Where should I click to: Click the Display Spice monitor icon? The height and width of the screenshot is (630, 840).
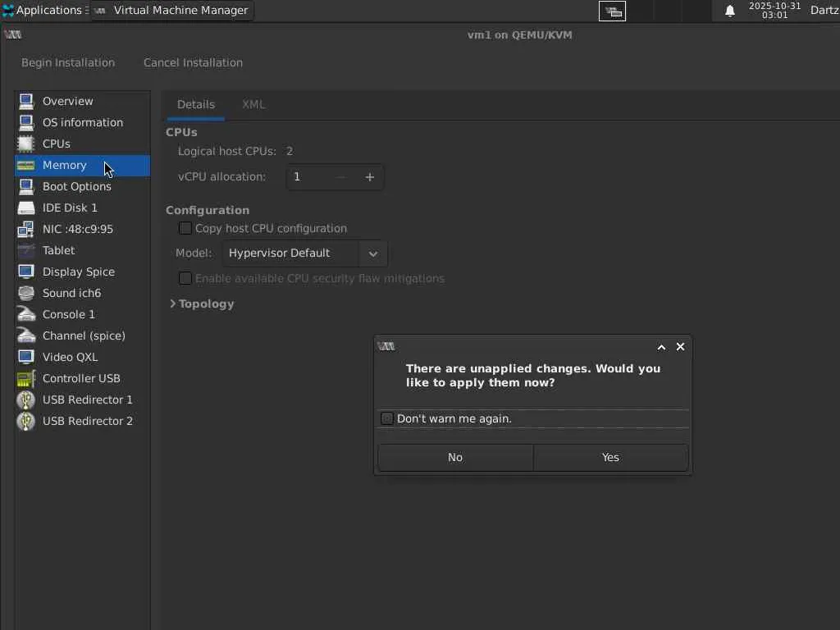[x=26, y=272]
